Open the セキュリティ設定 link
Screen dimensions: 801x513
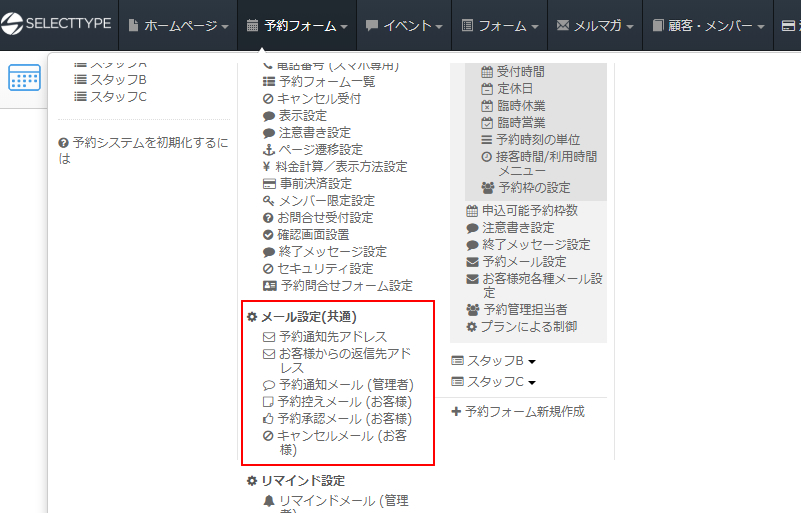pyautogui.click(x=325, y=269)
